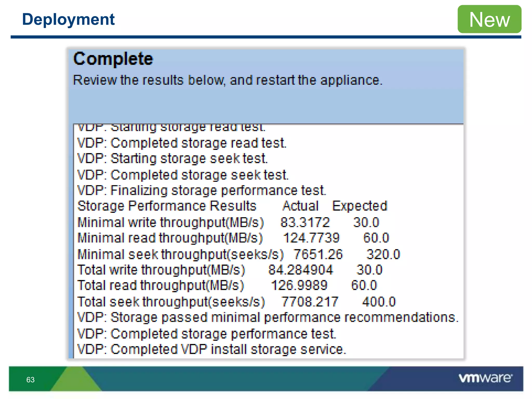Click the Total seek throughput value 7708.217
The width and height of the screenshot is (532, 399).
[x=310, y=302]
